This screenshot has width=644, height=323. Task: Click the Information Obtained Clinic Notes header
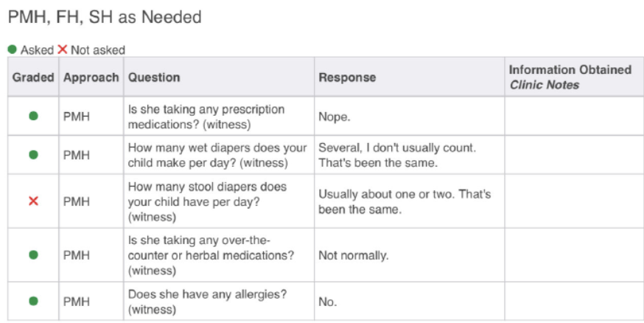(x=570, y=77)
